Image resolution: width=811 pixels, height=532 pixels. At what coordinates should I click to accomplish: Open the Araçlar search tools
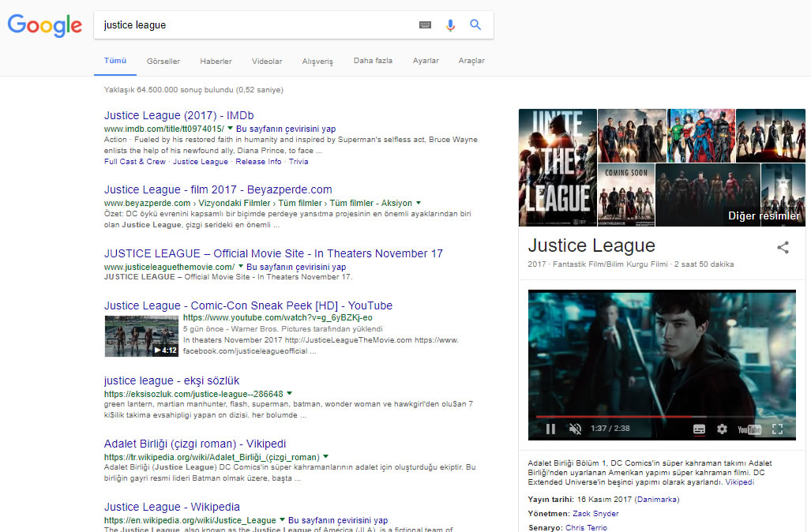(471, 61)
